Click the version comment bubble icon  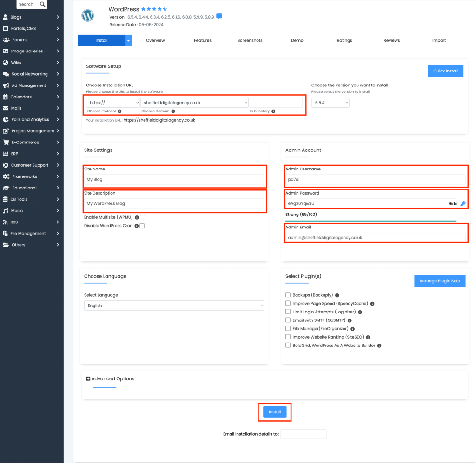tap(219, 16)
